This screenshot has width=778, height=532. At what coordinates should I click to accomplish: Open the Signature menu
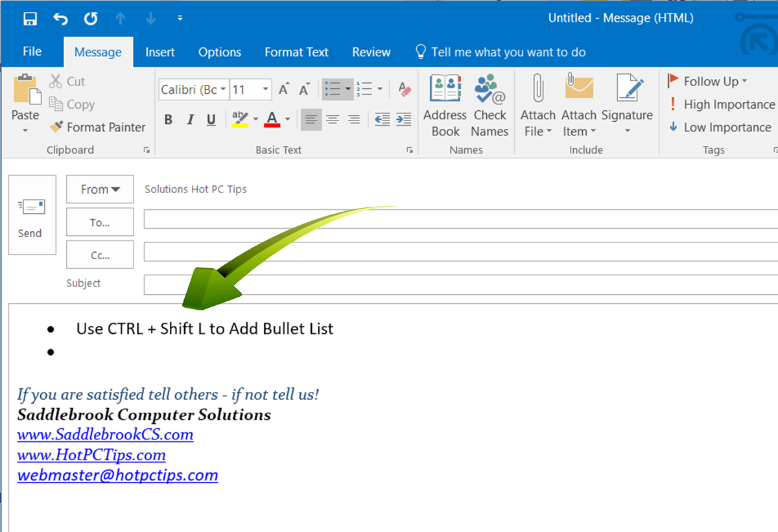(x=627, y=105)
